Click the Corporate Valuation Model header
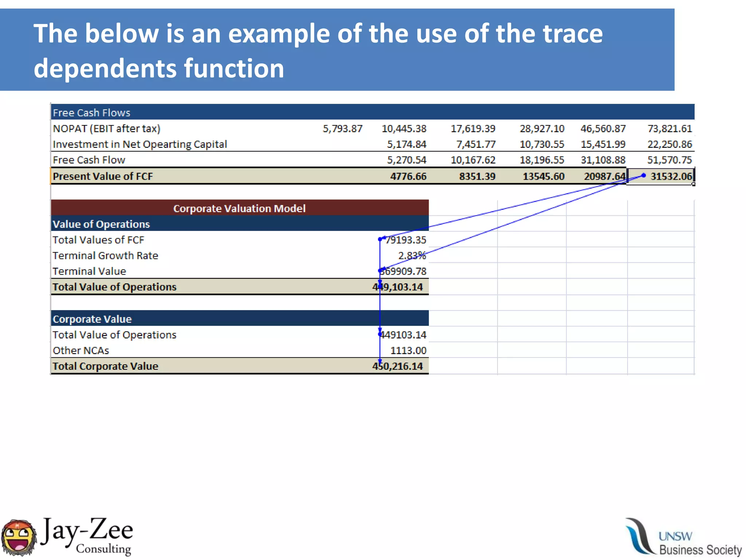The image size is (746, 560). tap(239, 208)
